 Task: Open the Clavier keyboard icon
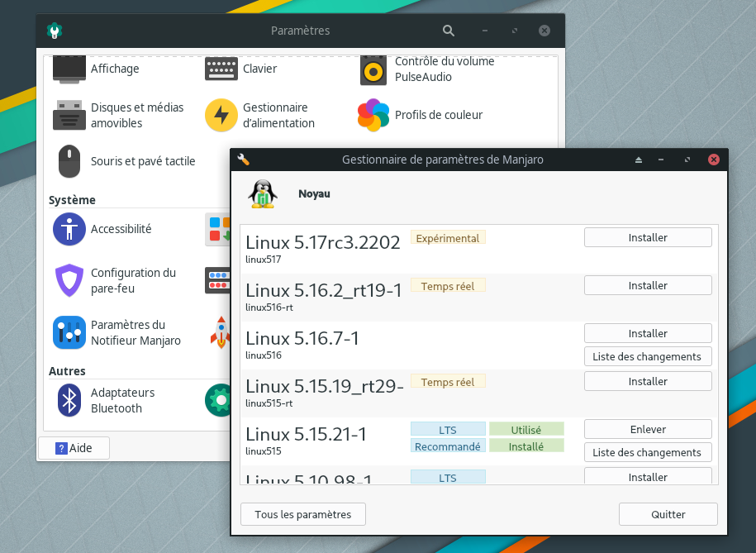(221, 69)
